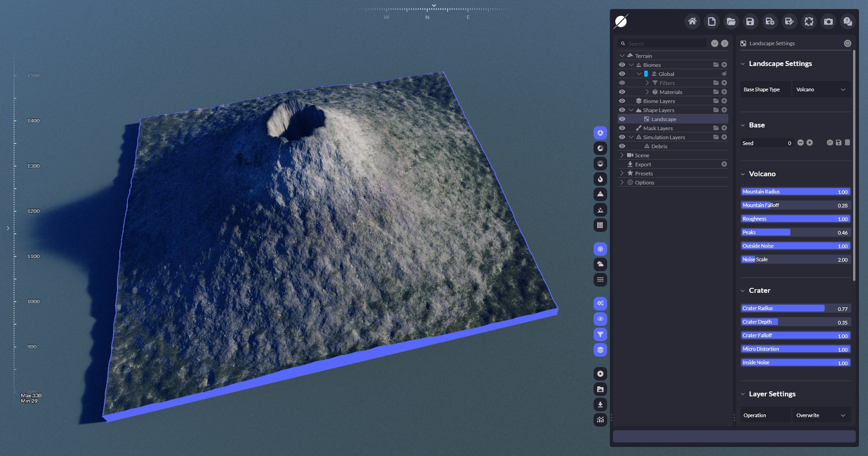Take a screenshot with the camera icon
The width and height of the screenshot is (868, 456).
[828, 21]
